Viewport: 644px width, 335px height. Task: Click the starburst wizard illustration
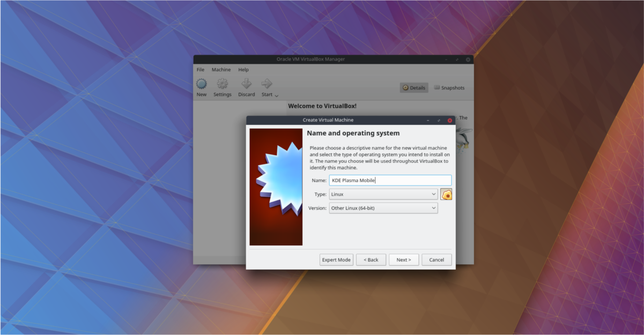(276, 187)
